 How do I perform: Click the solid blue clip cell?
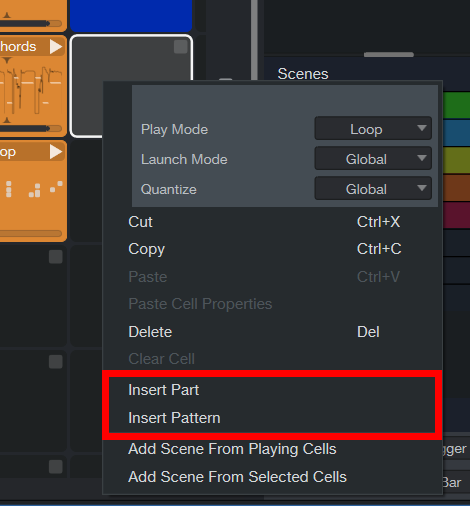(131, 15)
